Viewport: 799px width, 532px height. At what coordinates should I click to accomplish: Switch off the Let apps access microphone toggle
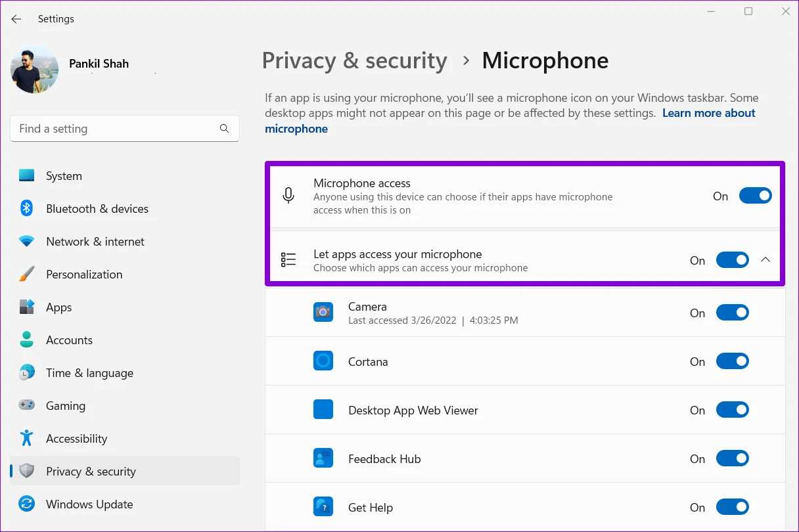732,260
